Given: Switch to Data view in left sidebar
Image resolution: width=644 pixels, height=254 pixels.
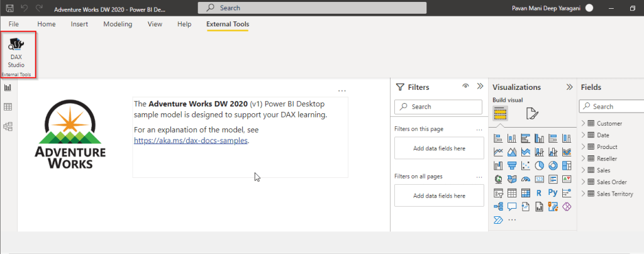Looking at the screenshot, I should coord(8,108).
